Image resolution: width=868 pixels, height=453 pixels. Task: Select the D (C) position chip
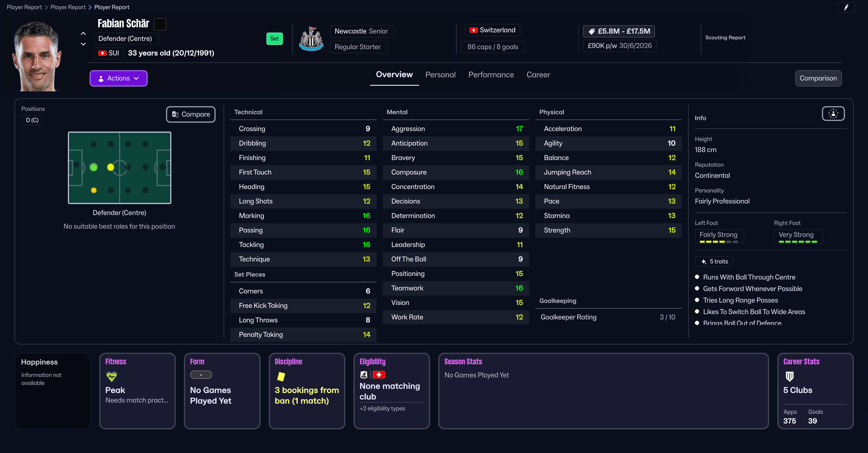click(x=32, y=120)
